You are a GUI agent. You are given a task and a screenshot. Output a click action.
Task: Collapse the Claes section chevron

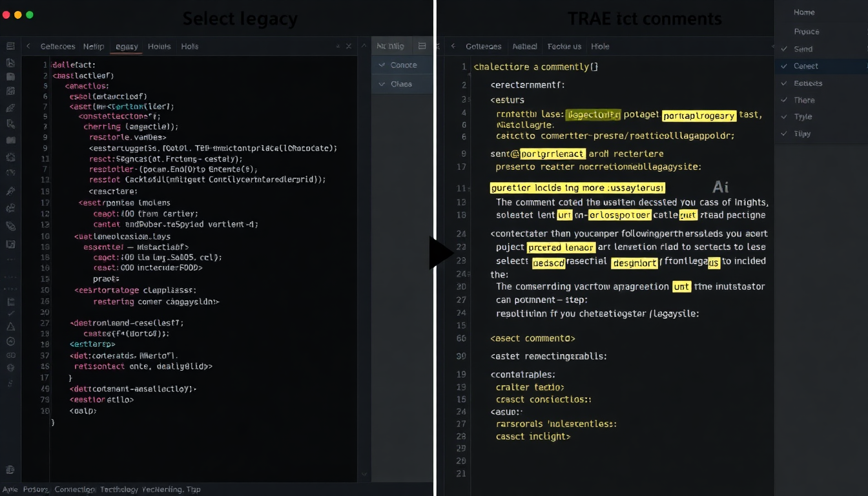[382, 84]
